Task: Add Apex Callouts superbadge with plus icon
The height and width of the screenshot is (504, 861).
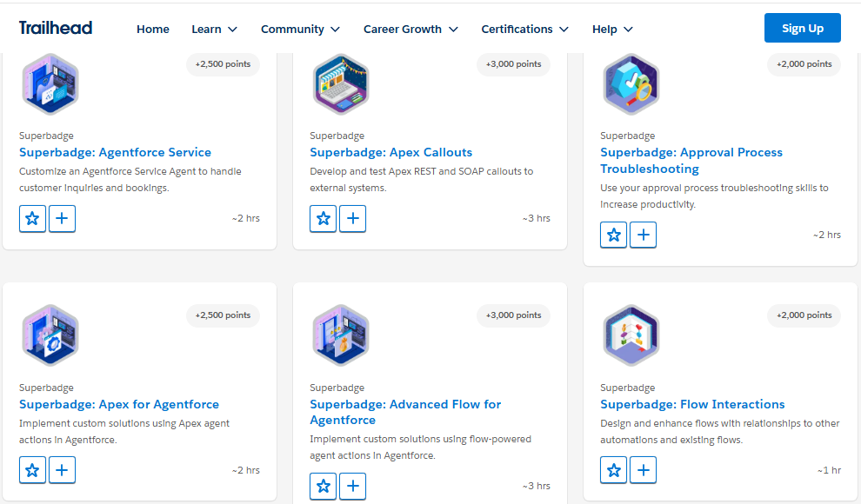Action: coord(352,218)
